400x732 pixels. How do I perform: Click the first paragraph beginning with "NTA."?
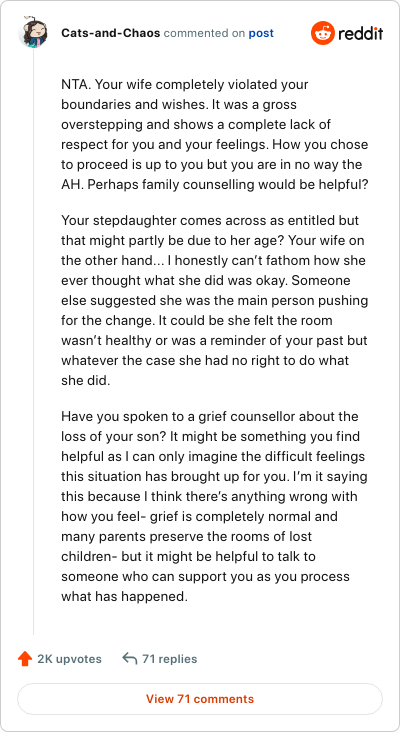tap(215, 134)
